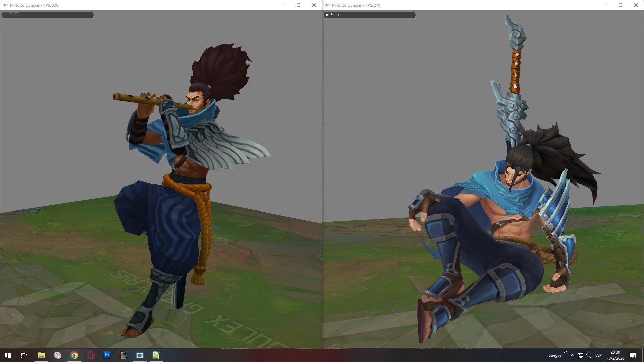Open Opera browser from taskbar
The height and width of the screenshot is (362, 644).
91,355
